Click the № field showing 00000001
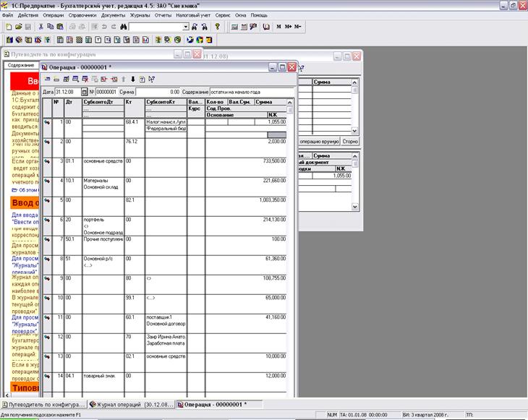The image size is (528, 420). click(x=106, y=92)
